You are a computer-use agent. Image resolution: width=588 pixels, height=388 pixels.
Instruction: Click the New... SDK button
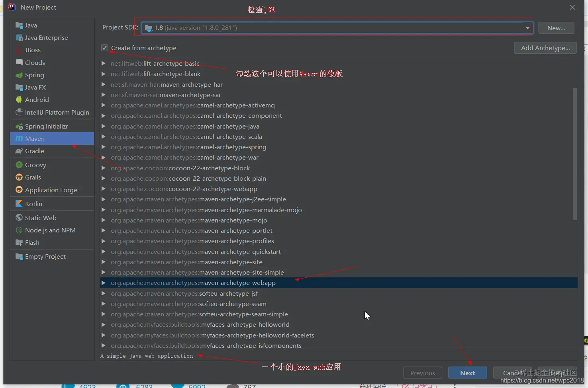[x=556, y=28]
